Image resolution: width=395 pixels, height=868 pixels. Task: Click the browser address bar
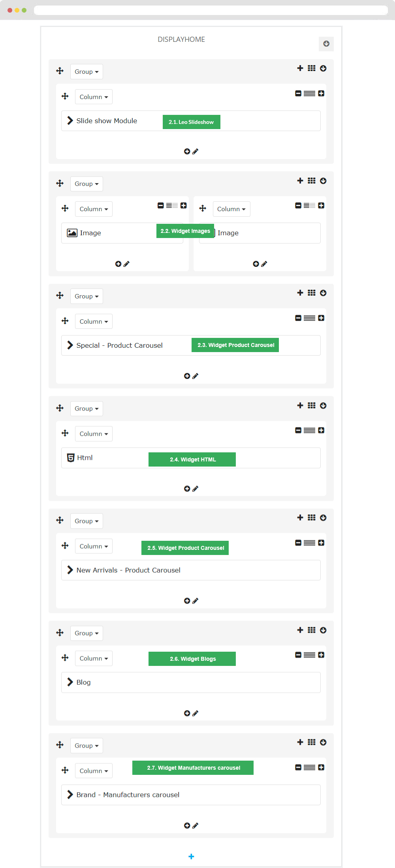pos(211,10)
